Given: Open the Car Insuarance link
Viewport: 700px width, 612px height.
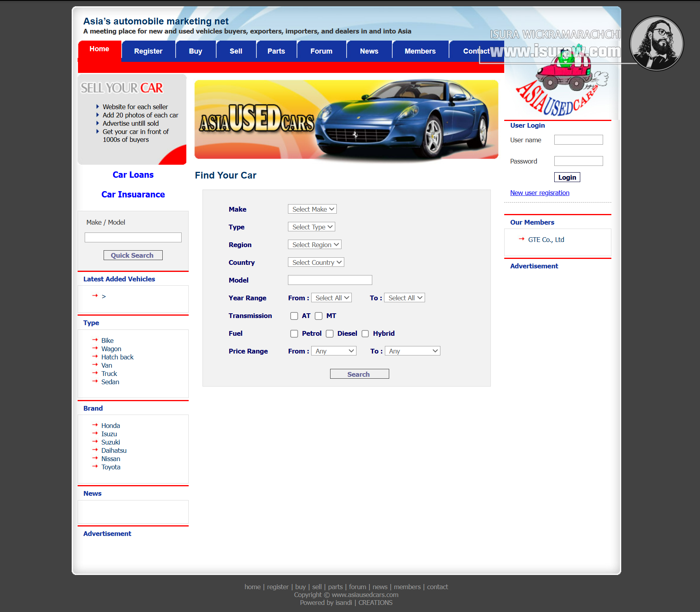Looking at the screenshot, I should (133, 195).
